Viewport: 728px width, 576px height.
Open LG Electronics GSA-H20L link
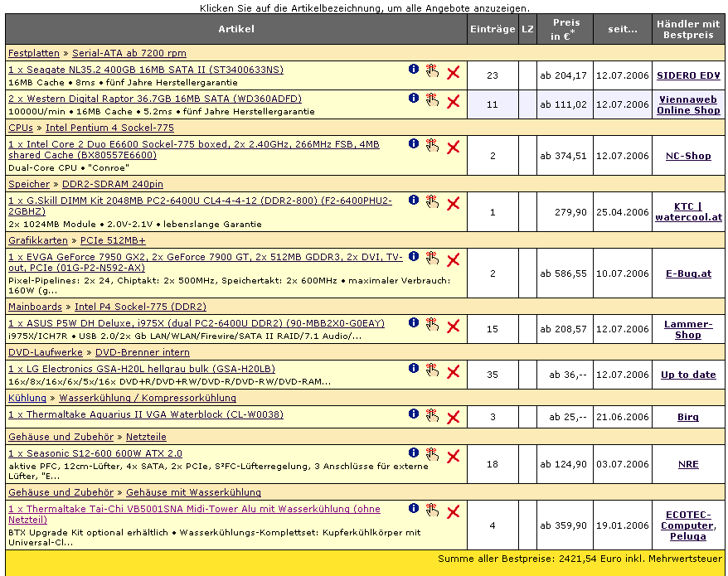[142, 369]
